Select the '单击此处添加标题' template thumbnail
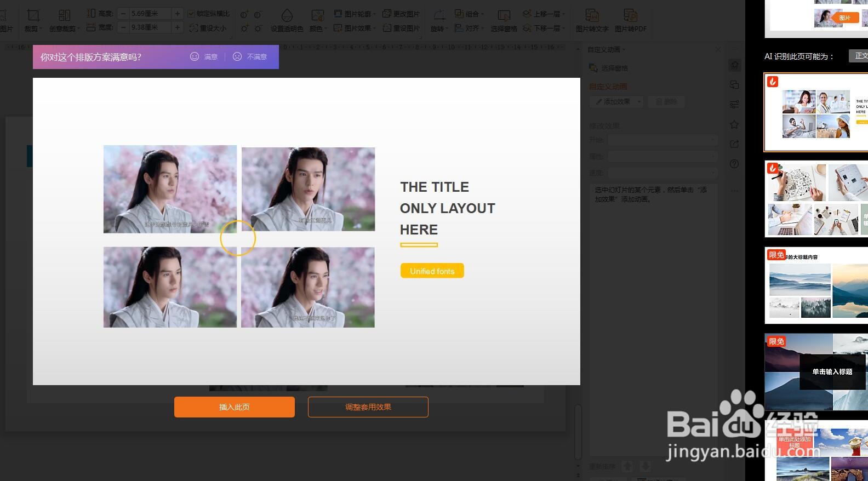Viewport: 868px width, 481px height. (816, 451)
